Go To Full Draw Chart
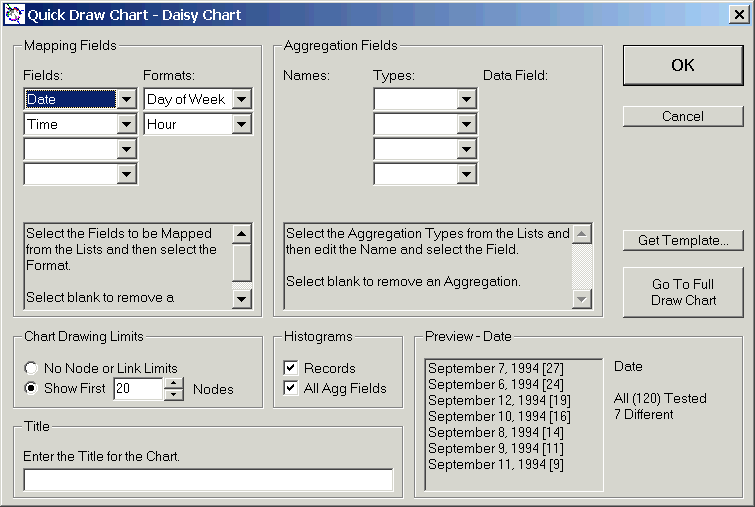Image resolution: width=755 pixels, height=507 pixels. [682, 292]
